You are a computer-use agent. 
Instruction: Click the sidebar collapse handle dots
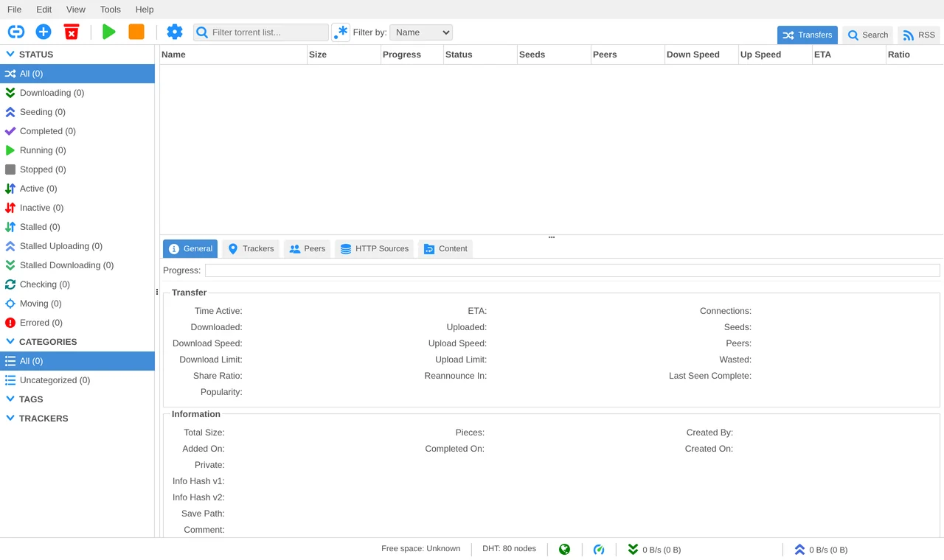157,292
